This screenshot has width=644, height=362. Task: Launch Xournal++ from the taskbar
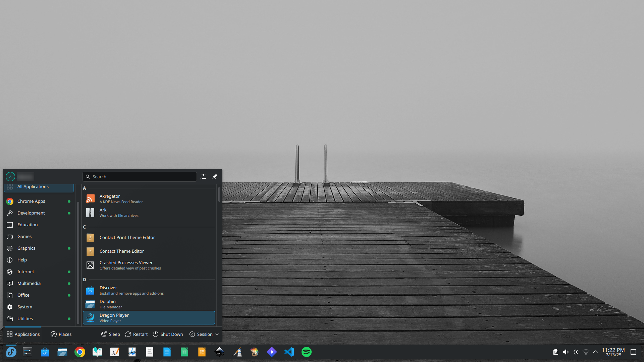click(x=115, y=352)
